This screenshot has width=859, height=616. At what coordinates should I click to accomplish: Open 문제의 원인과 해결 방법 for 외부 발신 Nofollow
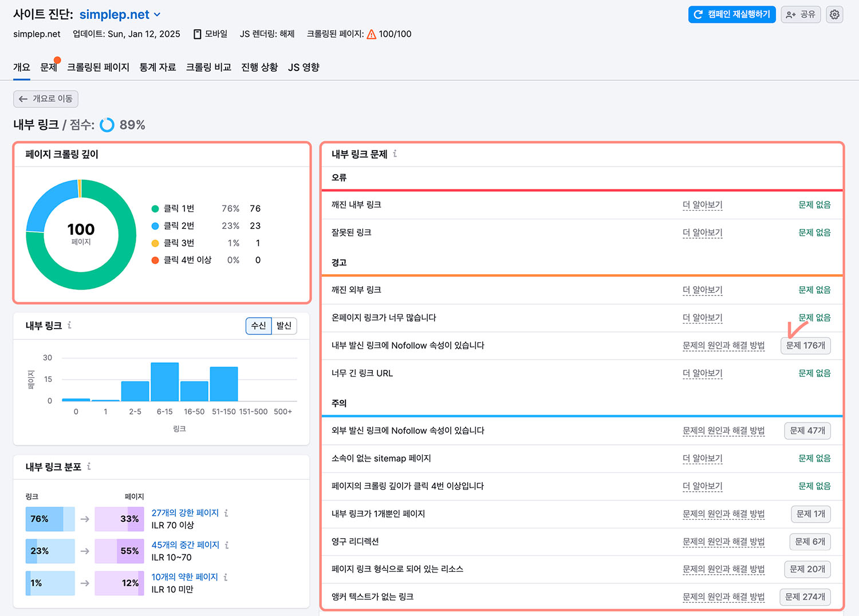coord(723,431)
